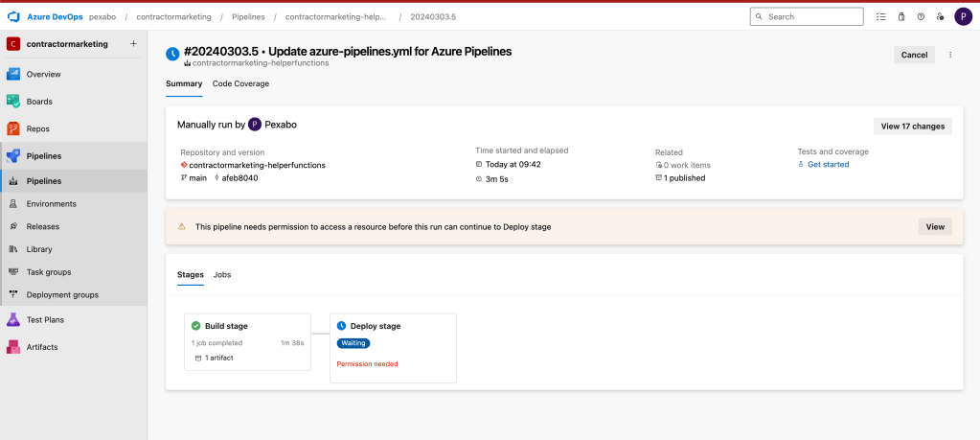Open the contractormarketing-helperfunctions repository link
This screenshot has width=980, height=440.
257,165
